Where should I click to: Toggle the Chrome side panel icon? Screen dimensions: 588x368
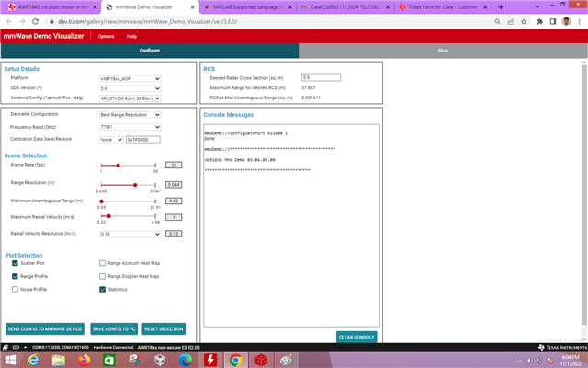[x=553, y=21]
